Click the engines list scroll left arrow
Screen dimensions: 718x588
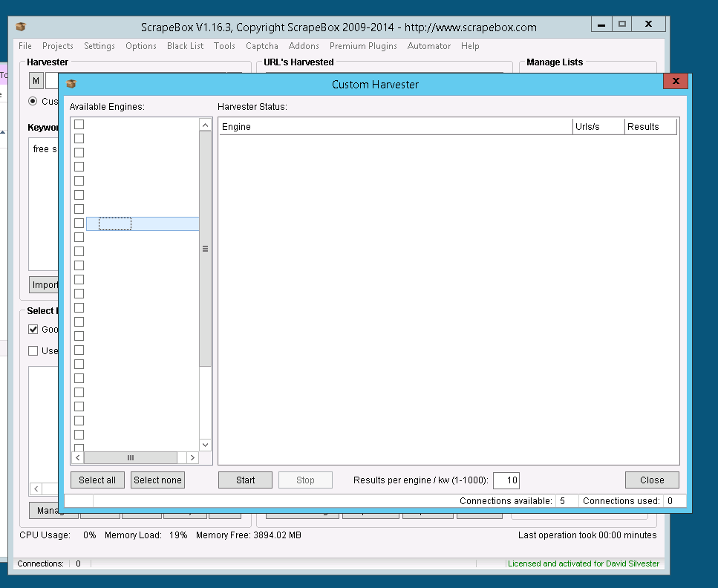(78, 457)
